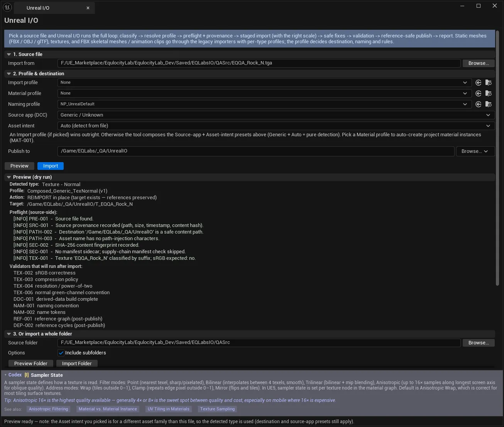504x427 pixels.
Task: Click the 'TEX-004 resolution / power-of-two' validator
Action: (x=53, y=286)
